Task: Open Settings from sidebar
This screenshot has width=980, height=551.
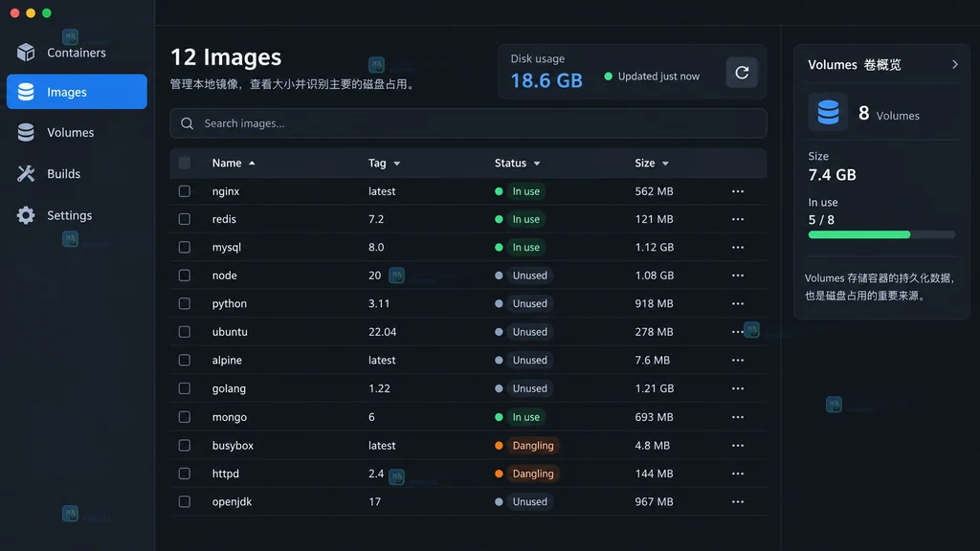Action: point(77,215)
